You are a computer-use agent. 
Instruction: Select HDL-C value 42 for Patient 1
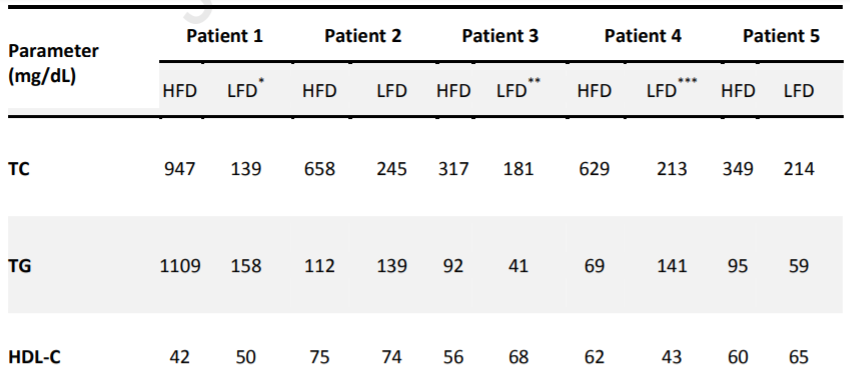pos(179,358)
